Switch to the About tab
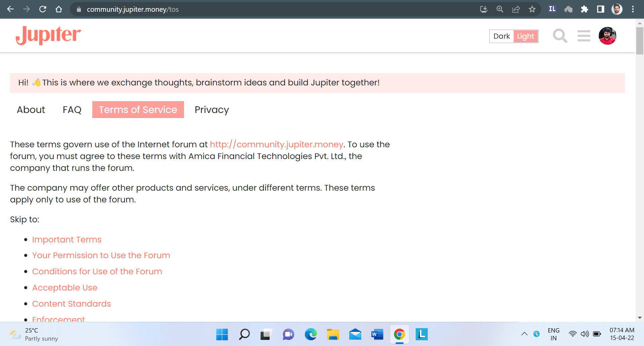 (x=31, y=110)
